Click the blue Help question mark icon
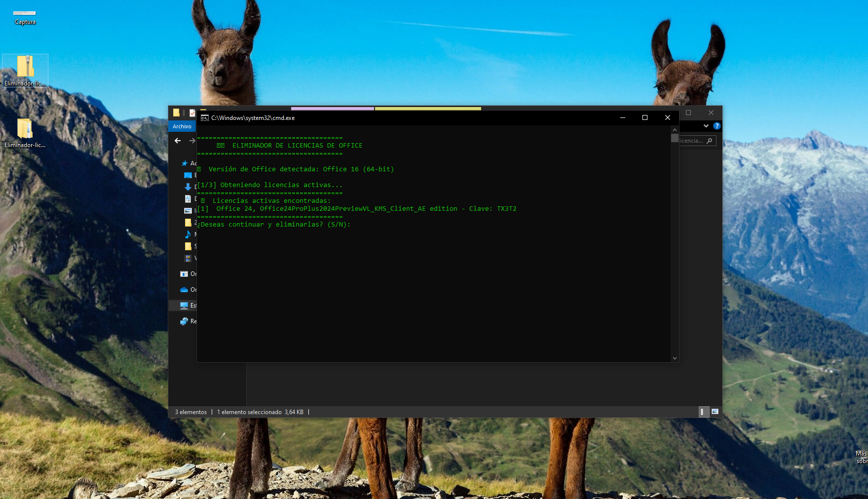 [x=717, y=126]
